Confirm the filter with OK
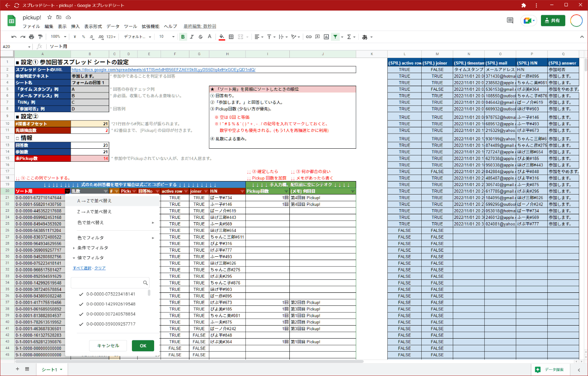Image resolution: width=588 pixels, height=376 pixels. tap(143, 346)
